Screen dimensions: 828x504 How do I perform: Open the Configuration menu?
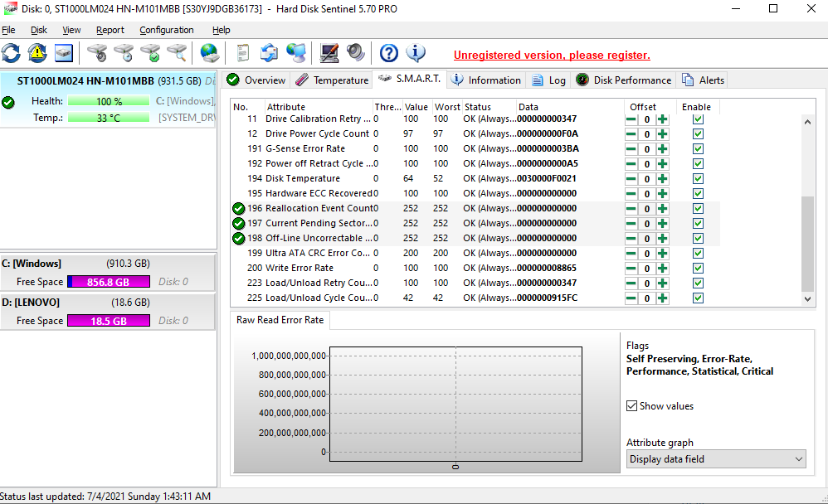[166, 30]
